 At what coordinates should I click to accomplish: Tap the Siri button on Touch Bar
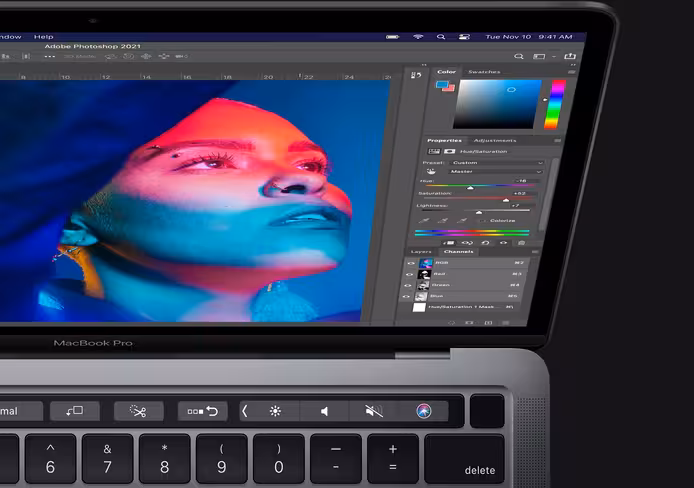tap(424, 411)
